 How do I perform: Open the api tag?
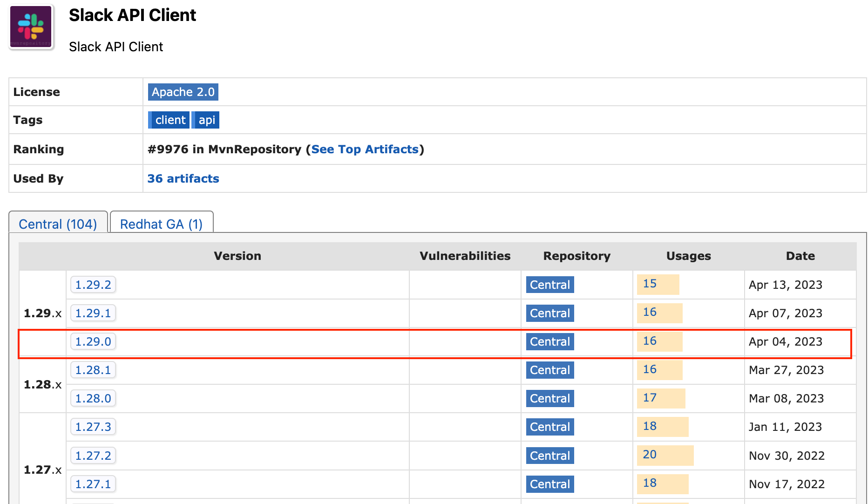(206, 120)
